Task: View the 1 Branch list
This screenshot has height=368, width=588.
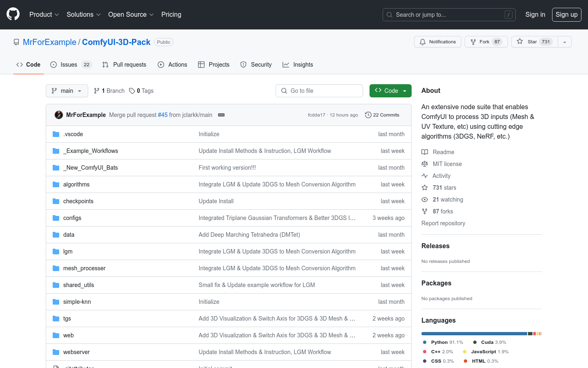Action: click(x=109, y=91)
